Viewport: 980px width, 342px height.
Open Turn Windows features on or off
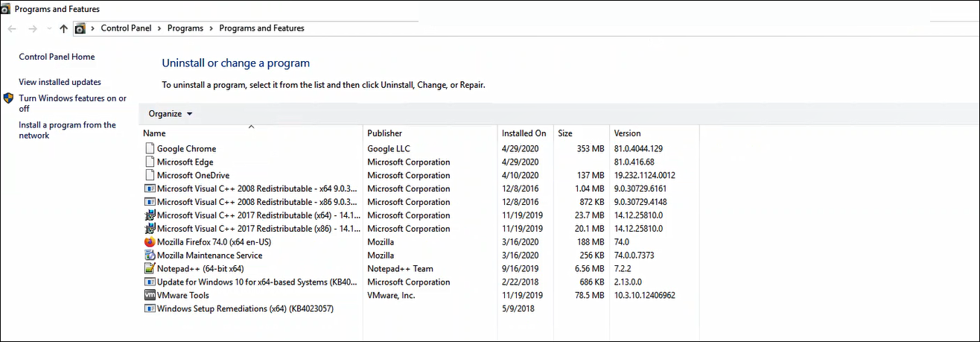click(x=72, y=104)
